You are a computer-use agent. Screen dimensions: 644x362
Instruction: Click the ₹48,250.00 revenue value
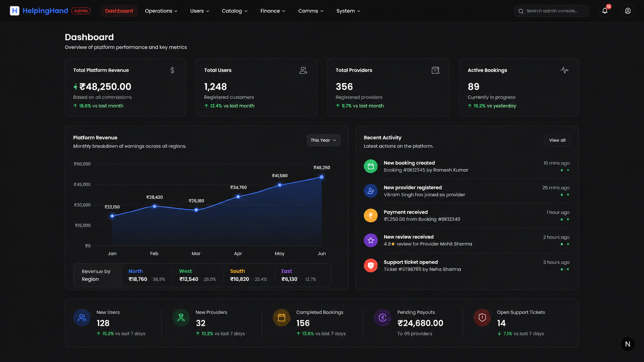tap(105, 87)
